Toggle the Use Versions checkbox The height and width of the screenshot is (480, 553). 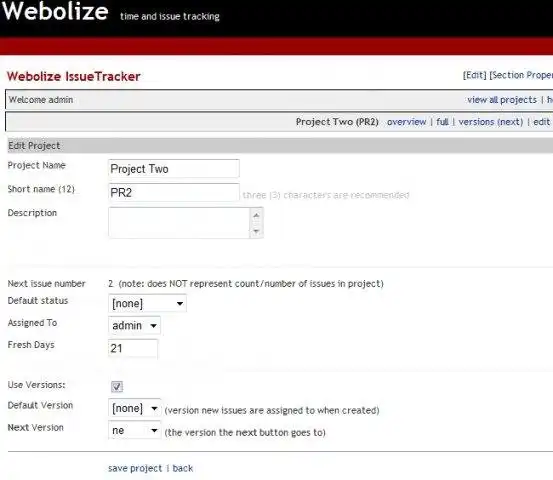coord(117,387)
